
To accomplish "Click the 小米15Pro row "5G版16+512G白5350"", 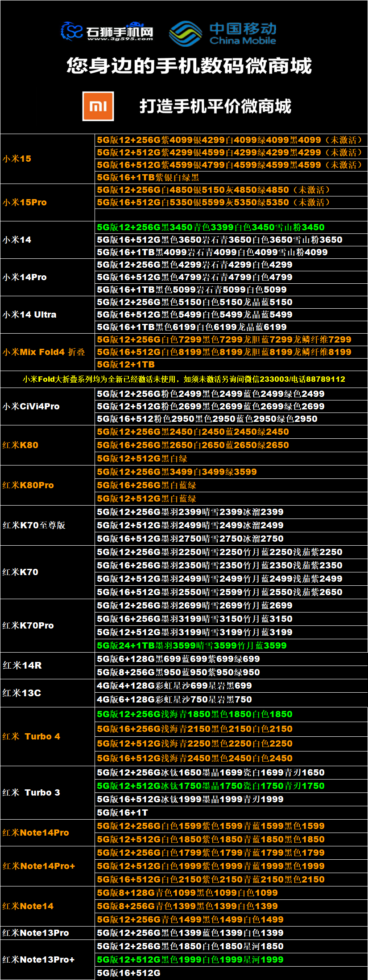I will coord(231,202).
